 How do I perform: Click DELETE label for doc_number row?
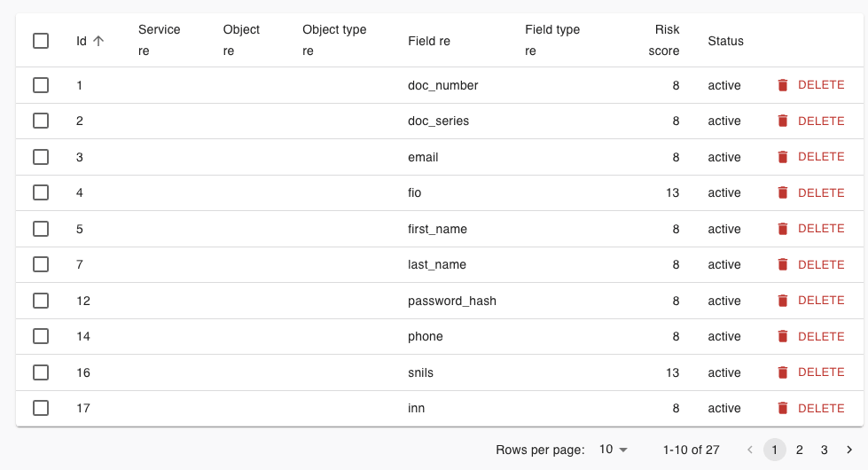coord(821,85)
